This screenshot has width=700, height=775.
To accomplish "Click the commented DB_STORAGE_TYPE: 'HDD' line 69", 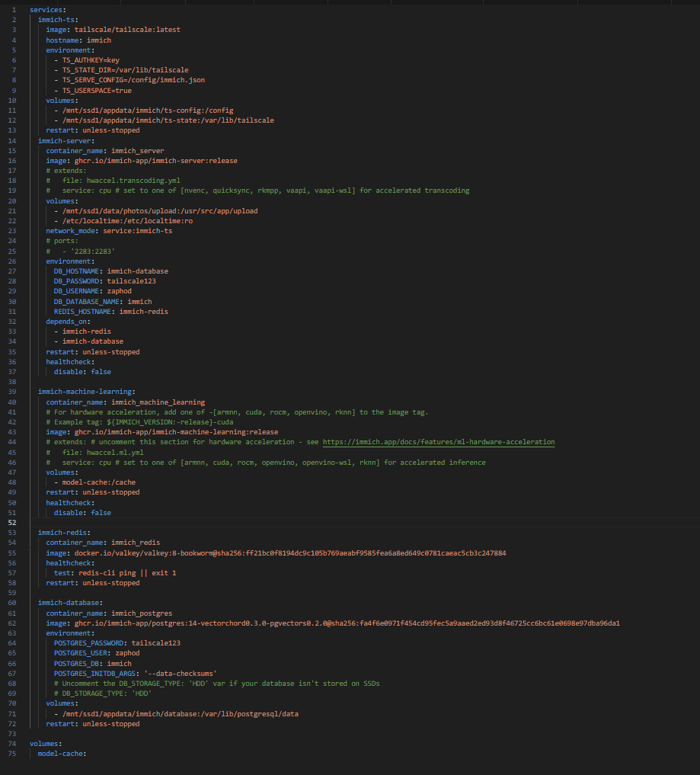I will click(103, 693).
